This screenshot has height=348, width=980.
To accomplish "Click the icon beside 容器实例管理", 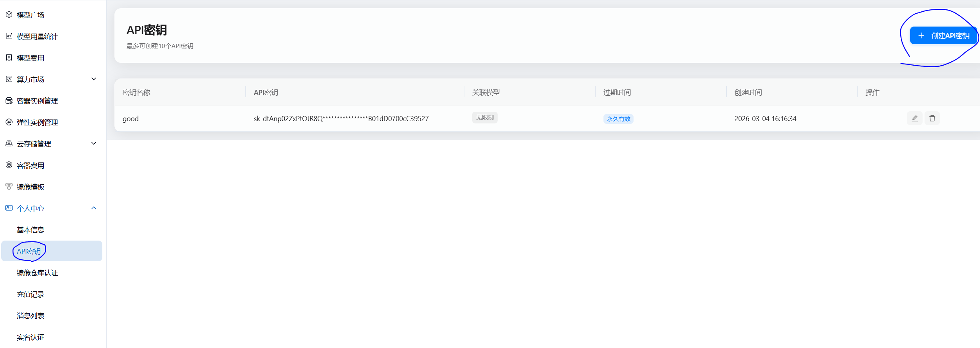I will (x=9, y=101).
